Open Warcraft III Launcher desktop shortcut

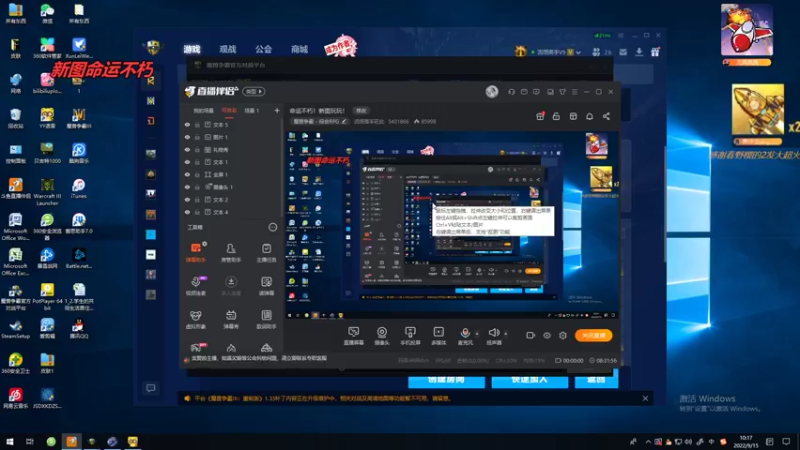(x=47, y=191)
